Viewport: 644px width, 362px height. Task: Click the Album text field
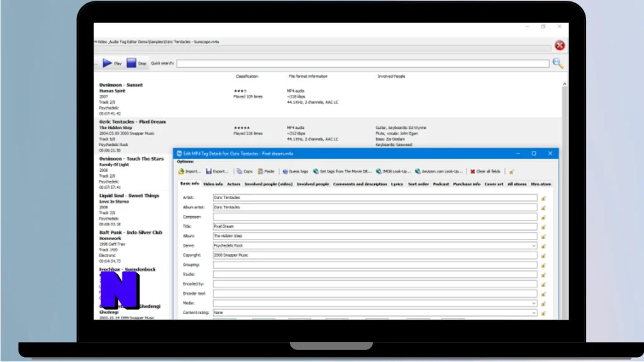coord(375,236)
